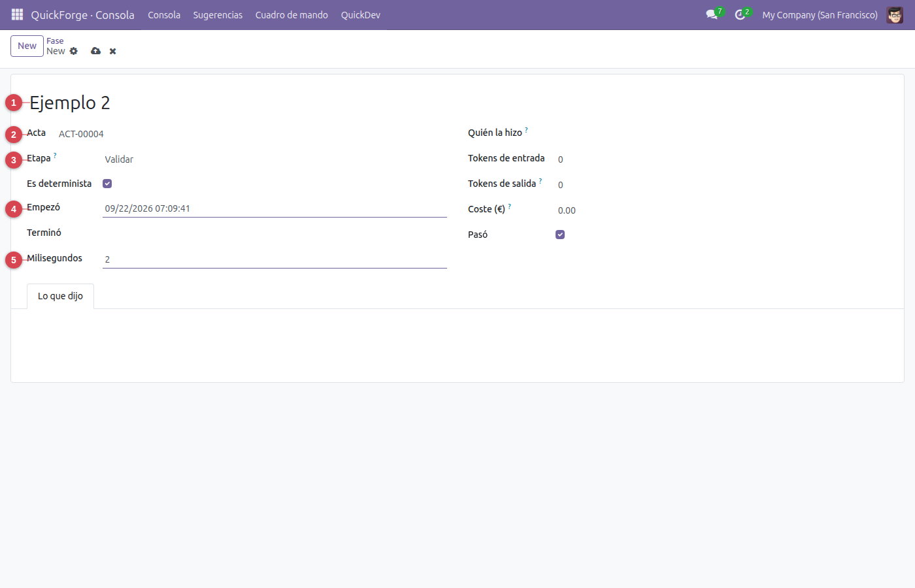This screenshot has height=588, width=915.
Task: Show the help tooltip for Etapa
Action: click(55, 155)
